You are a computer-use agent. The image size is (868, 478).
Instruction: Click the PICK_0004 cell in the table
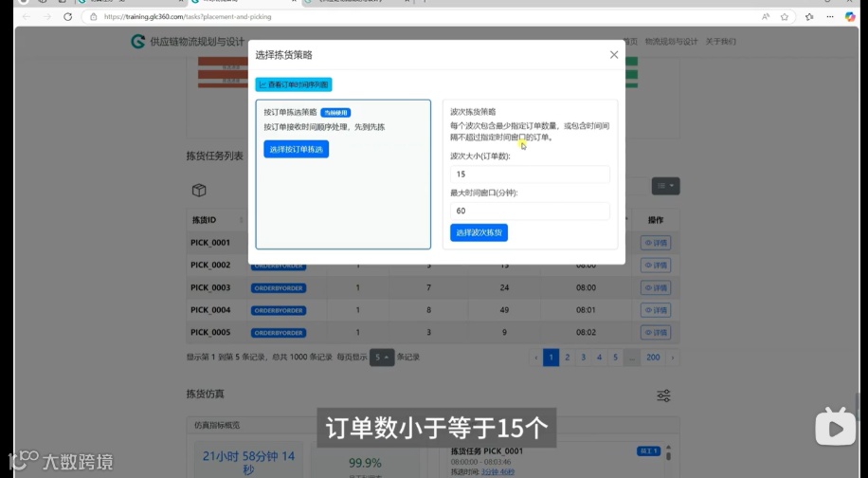(210, 309)
